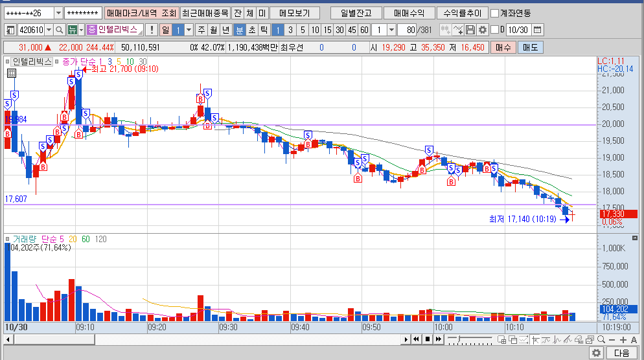Select the 10-minute interval button

pos(315,30)
